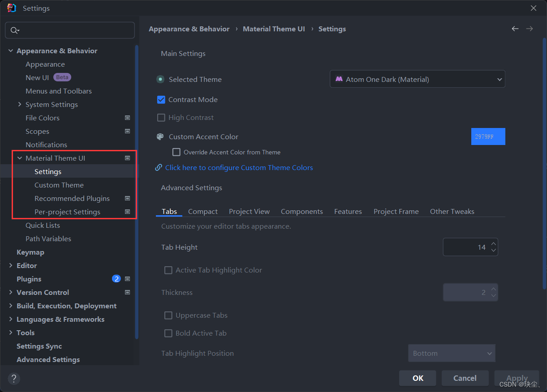Increase Tab Height with the up arrow

pos(493,244)
